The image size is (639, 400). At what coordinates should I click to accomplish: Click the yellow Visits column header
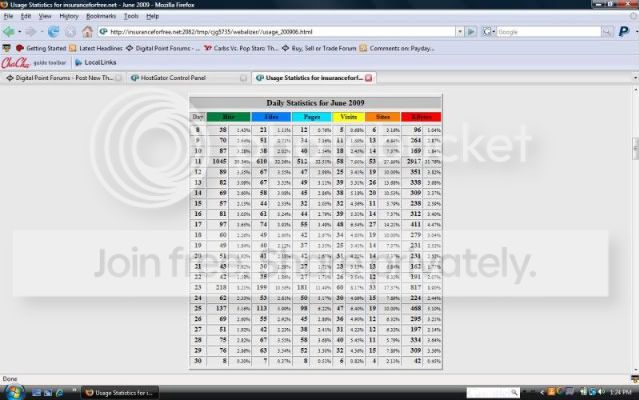pos(348,117)
